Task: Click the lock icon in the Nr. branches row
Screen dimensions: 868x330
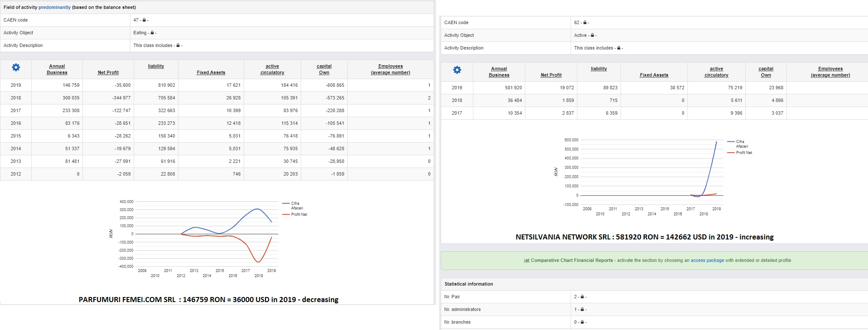Action: point(582,322)
